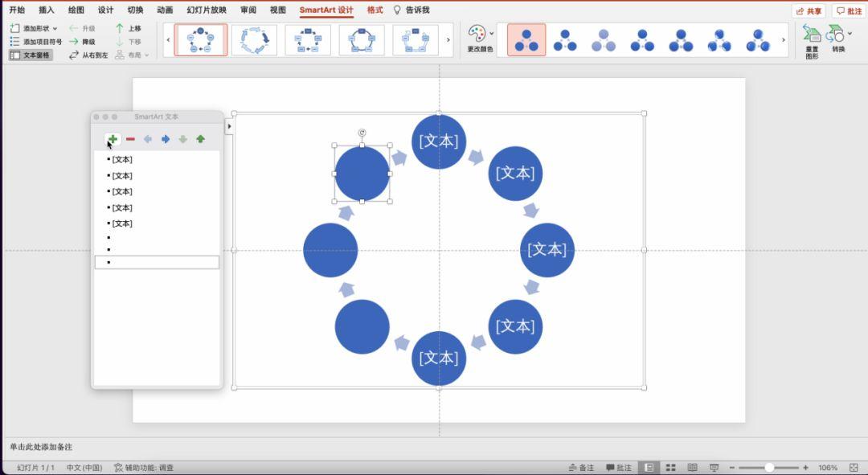This screenshot has width=868, height=475.
Task: Click the 添加形状 (Add Shape) icon
Action: click(15, 28)
